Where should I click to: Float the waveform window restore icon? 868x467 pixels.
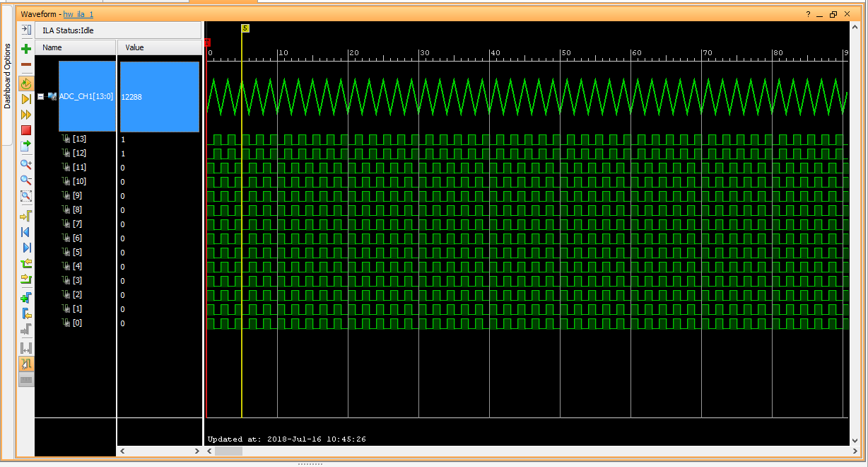point(833,14)
